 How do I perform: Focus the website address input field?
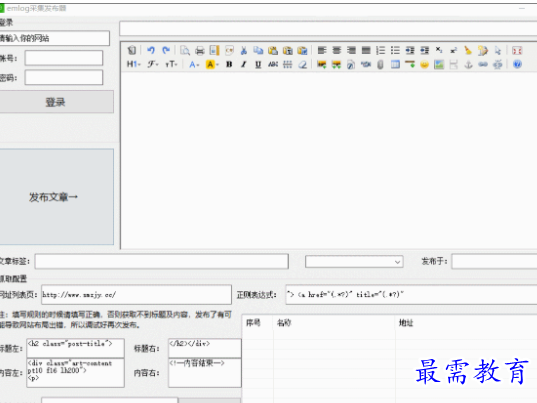(54, 38)
